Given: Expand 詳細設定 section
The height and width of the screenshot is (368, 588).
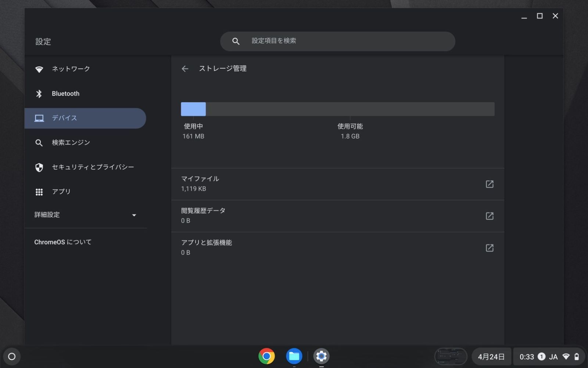Looking at the screenshot, I should pyautogui.click(x=85, y=215).
